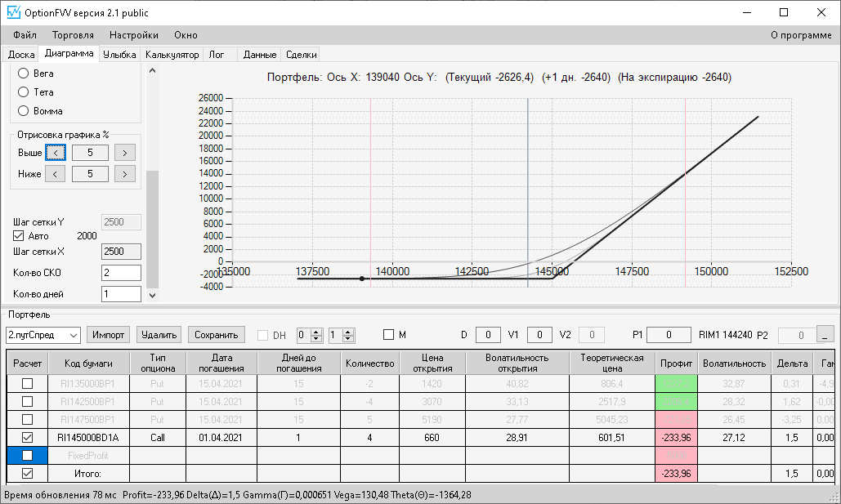Viewport: 841px width, 504px height.
Task: Open the 2.путСпред portfolio dropdown
Action: click(74, 335)
